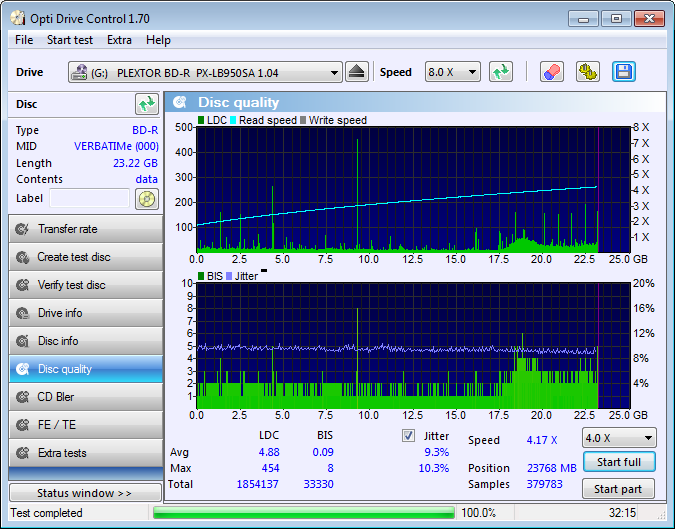Select the Disc quality page

pos(86,369)
